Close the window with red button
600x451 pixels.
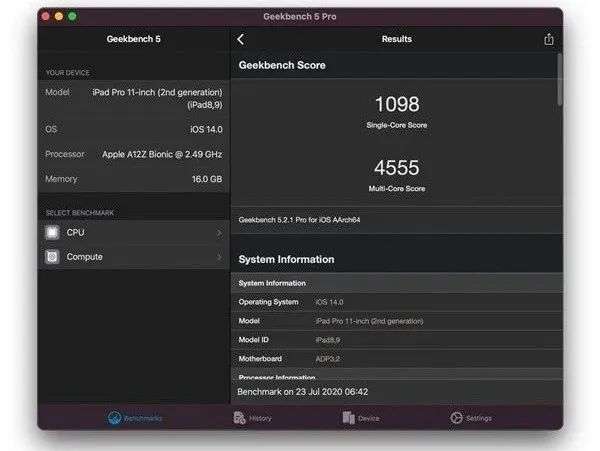46,16
